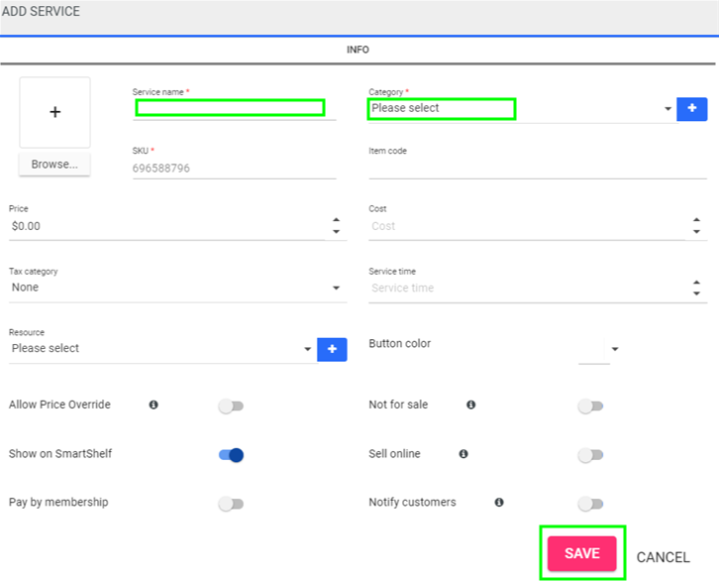Screen dimensions: 719x586
Task: Enable the Pay by membership toggle
Action: point(231,504)
